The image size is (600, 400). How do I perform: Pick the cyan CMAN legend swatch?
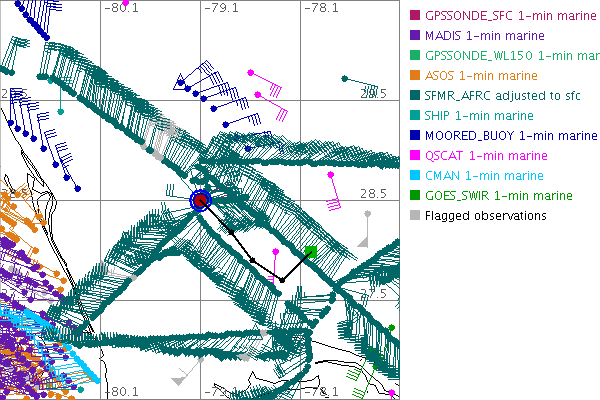414,175
